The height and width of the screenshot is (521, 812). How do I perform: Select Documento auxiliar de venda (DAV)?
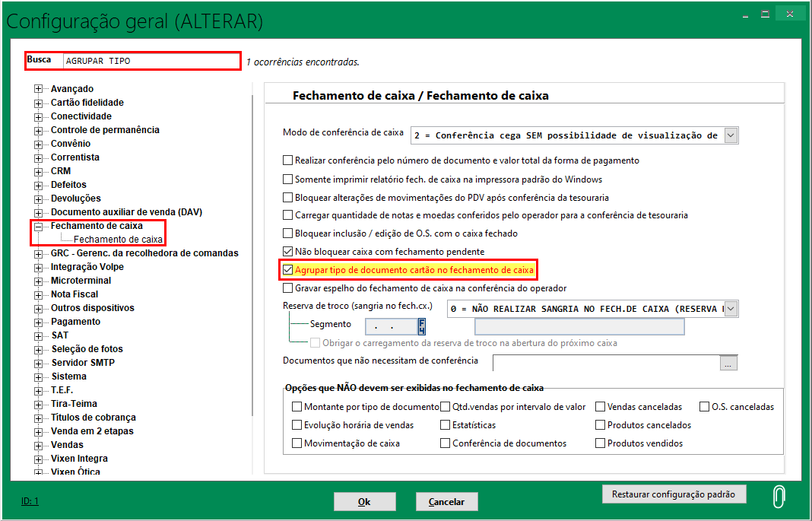click(x=126, y=211)
